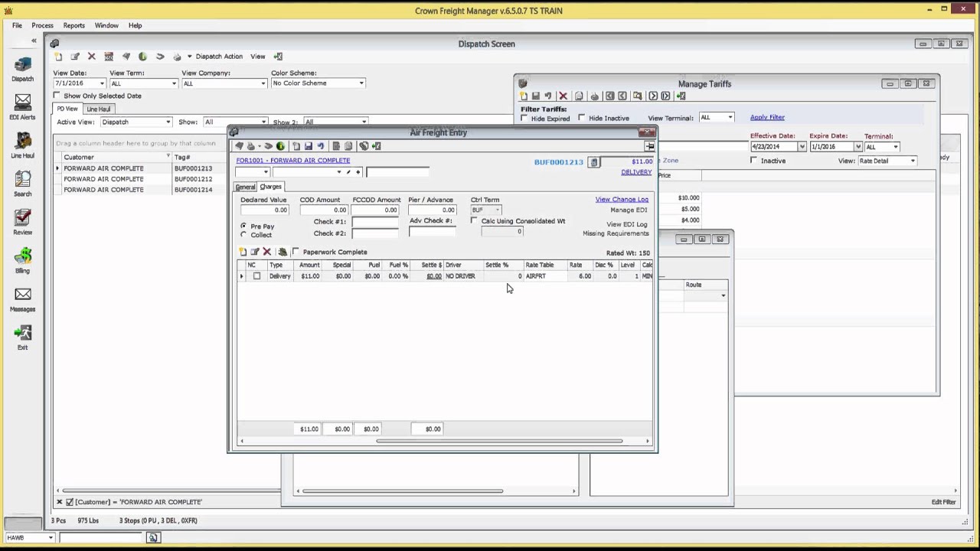Click exit-door icon in Dispatch Screen toolbar
The height and width of the screenshot is (551, 980).
[278, 57]
